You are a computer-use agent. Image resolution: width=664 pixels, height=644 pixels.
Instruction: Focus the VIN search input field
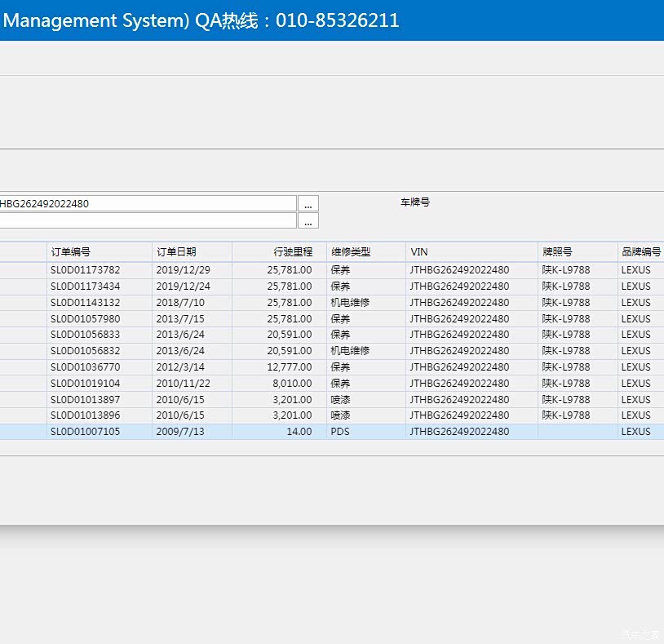click(x=147, y=204)
